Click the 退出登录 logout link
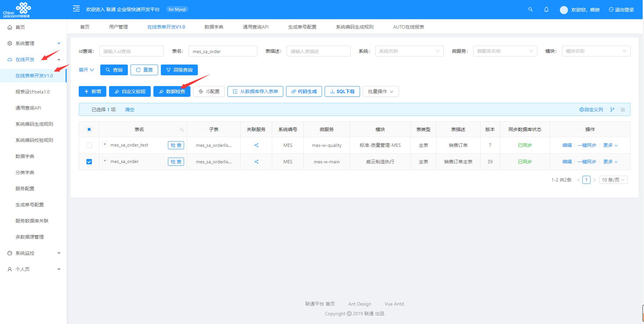This screenshot has width=644, height=324. pyautogui.click(x=621, y=10)
